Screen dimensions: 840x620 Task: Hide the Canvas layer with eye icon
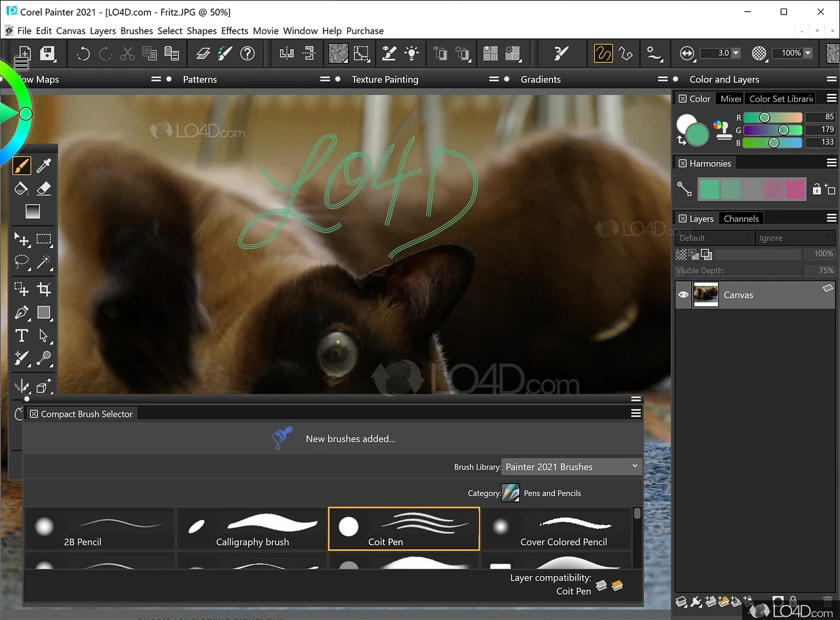684,295
